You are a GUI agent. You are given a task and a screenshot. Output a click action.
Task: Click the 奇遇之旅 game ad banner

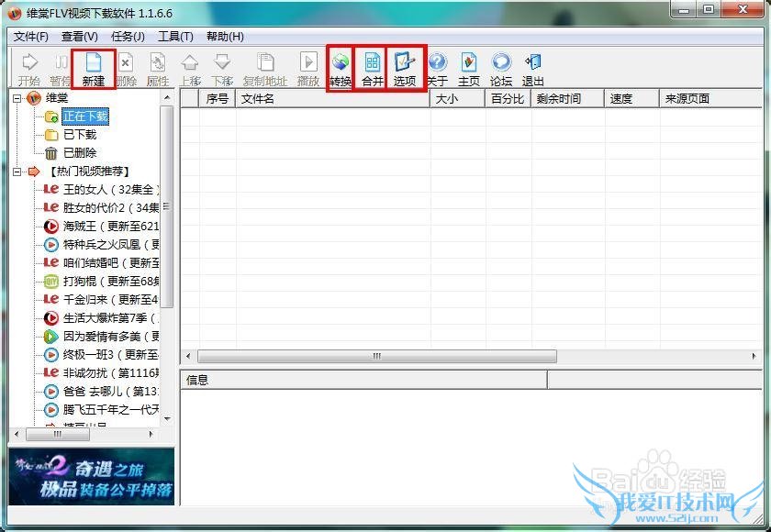[92, 476]
